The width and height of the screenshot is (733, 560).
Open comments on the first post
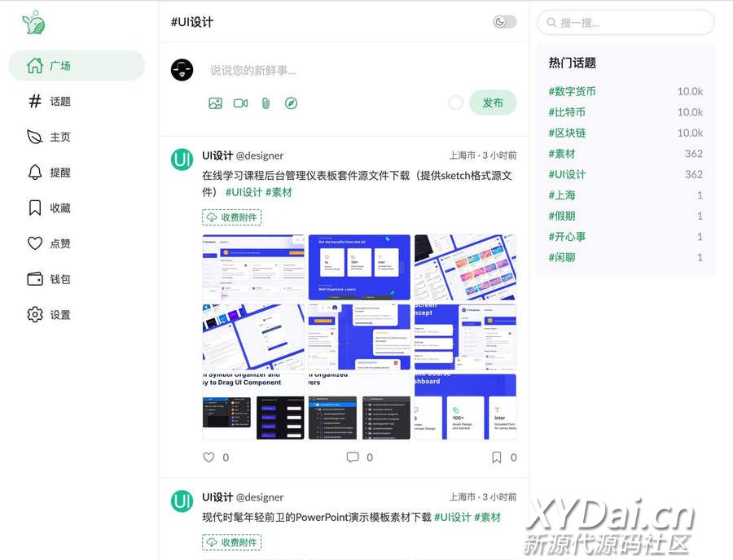click(353, 457)
